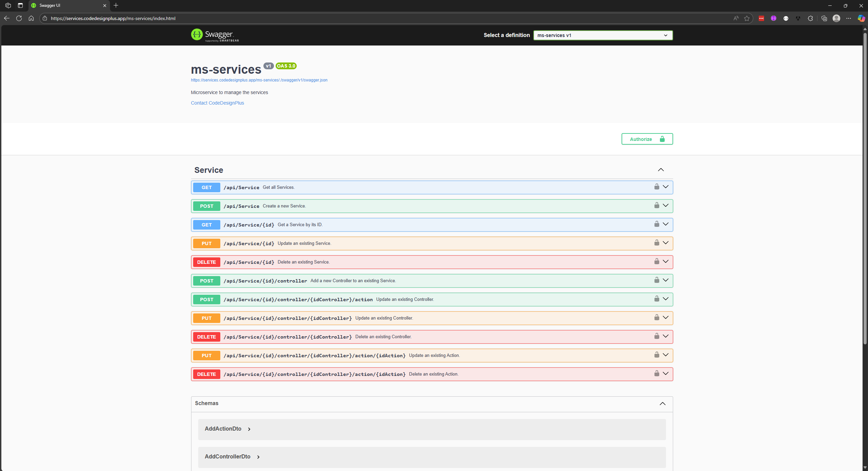The height and width of the screenshot is (471, 868).
Task: Add page to favorites star icon
Action: point(747,18)
